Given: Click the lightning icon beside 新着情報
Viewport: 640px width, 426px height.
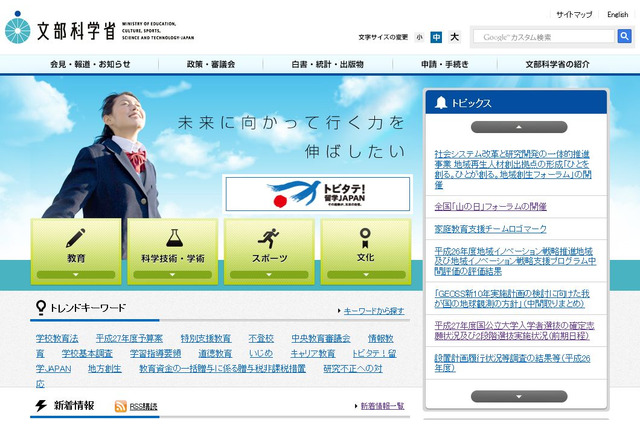Looking at the screenshot, I should pos(41,406).
